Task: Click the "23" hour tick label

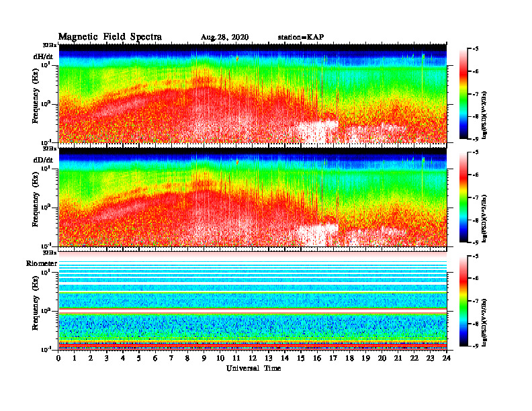Action: pos(431,358)
